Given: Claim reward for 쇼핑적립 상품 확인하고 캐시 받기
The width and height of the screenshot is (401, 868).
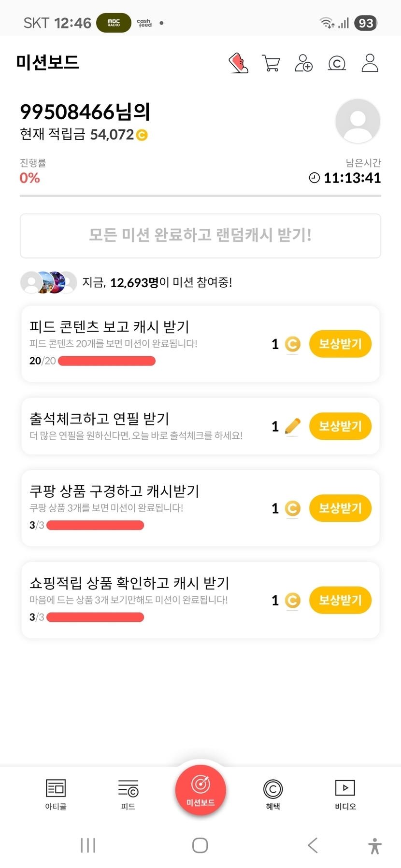Looking at the screenshot, I should tap(340, 600).
